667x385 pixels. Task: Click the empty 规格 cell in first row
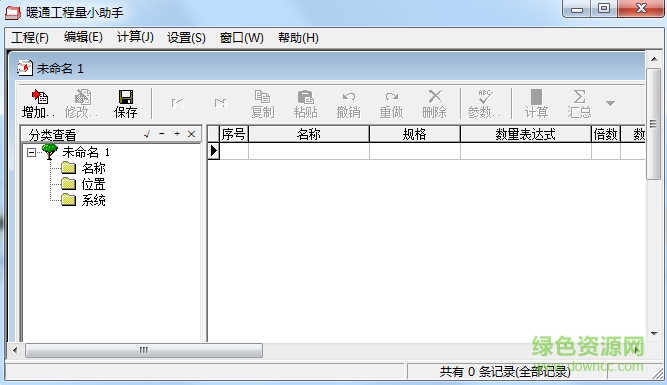point(415,151)
